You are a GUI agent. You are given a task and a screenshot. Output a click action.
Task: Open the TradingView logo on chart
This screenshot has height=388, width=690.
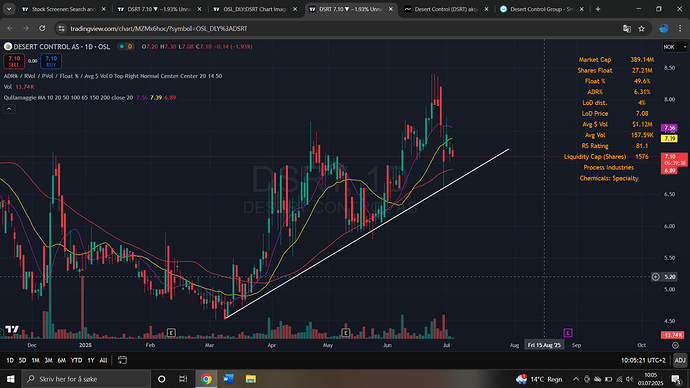coord(12,329)
